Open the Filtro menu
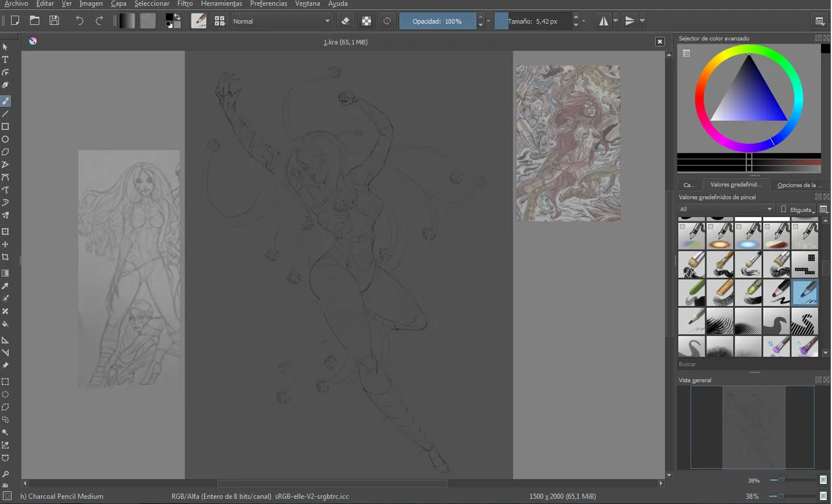Image resolution: width=832 pixels, height=504 pixels. (x=185, y=4)
